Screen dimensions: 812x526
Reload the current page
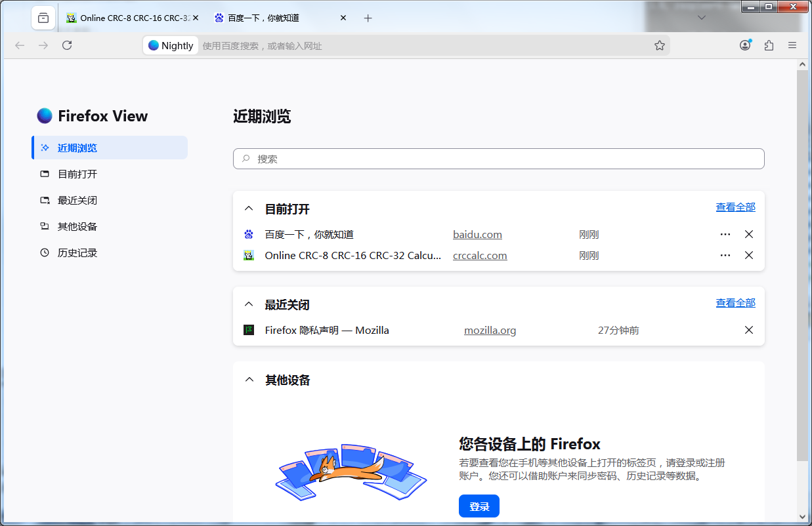(67, 45)
